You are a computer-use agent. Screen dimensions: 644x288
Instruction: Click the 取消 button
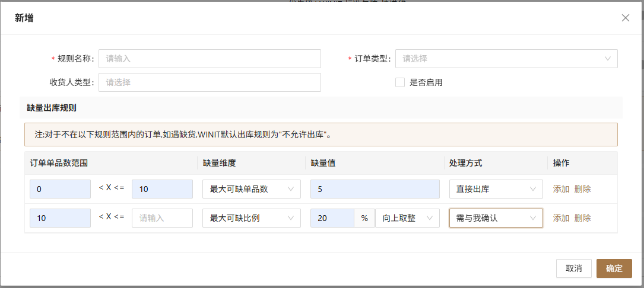pos(574,268)
